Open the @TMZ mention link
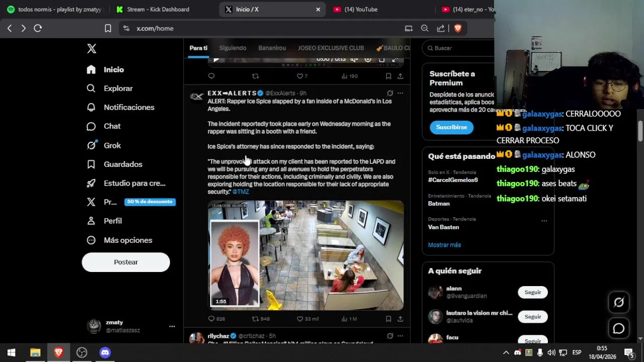The height and width of the screenshot is (362, 644). tap(240, 192)
